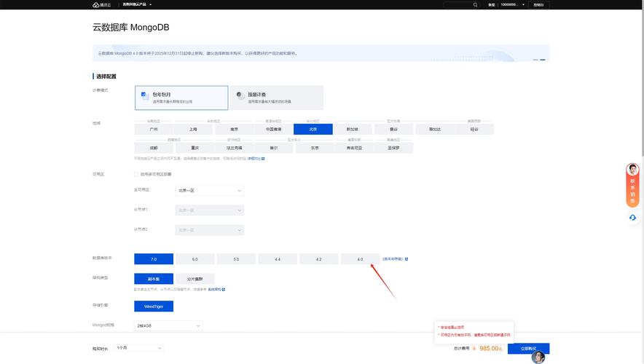Click the top bar search input field
The image size is (644, 364).
(456, 4)
